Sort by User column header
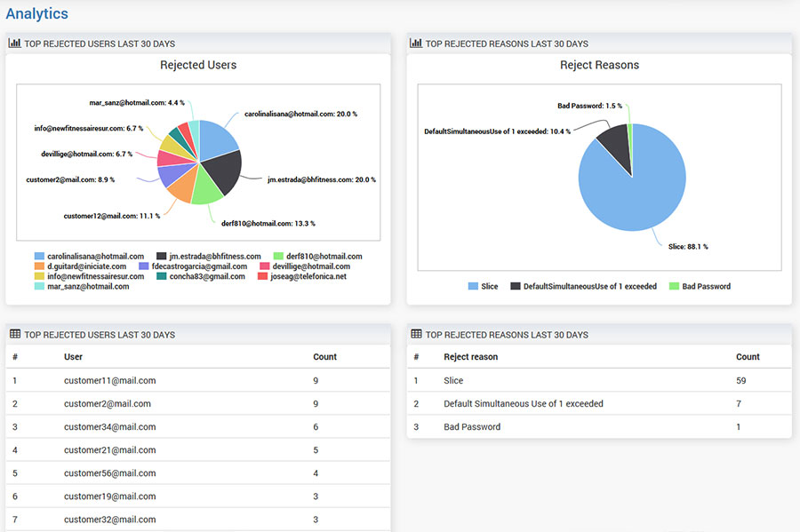The width and height of the screenshot is (800, 532). click(x=73, y=357)
